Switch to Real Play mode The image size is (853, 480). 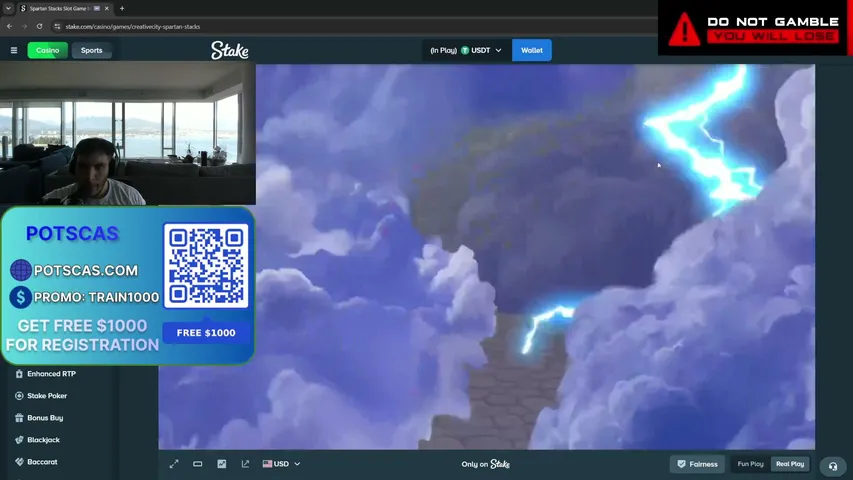(790, 464)
